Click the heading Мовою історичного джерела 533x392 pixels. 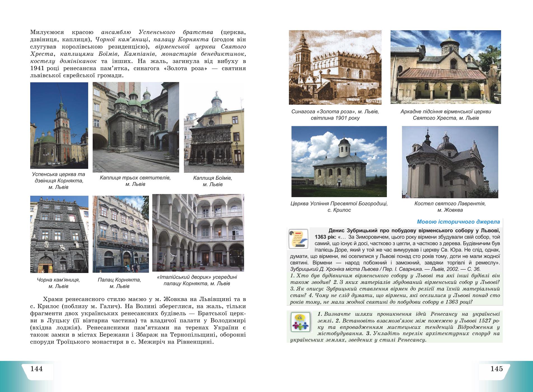(458, 222)
